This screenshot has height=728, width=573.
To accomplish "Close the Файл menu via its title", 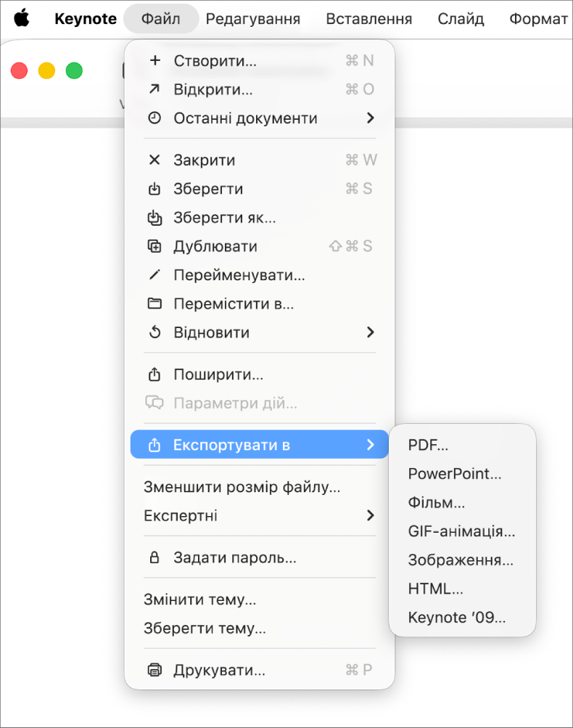I will [x=160, y=19].
